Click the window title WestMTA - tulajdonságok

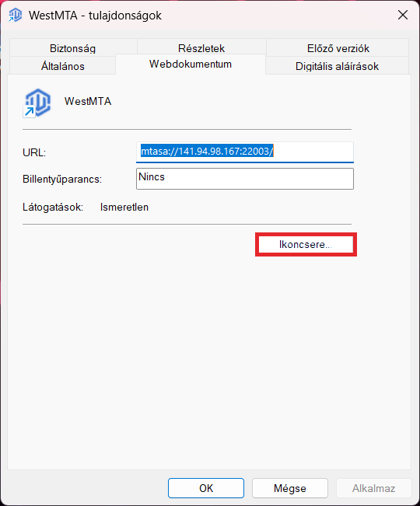pos(95,16)
